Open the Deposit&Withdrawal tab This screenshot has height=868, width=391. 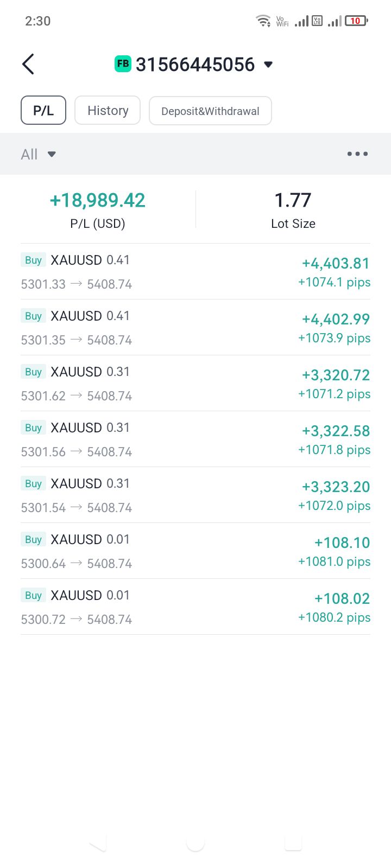click(210, 111)
